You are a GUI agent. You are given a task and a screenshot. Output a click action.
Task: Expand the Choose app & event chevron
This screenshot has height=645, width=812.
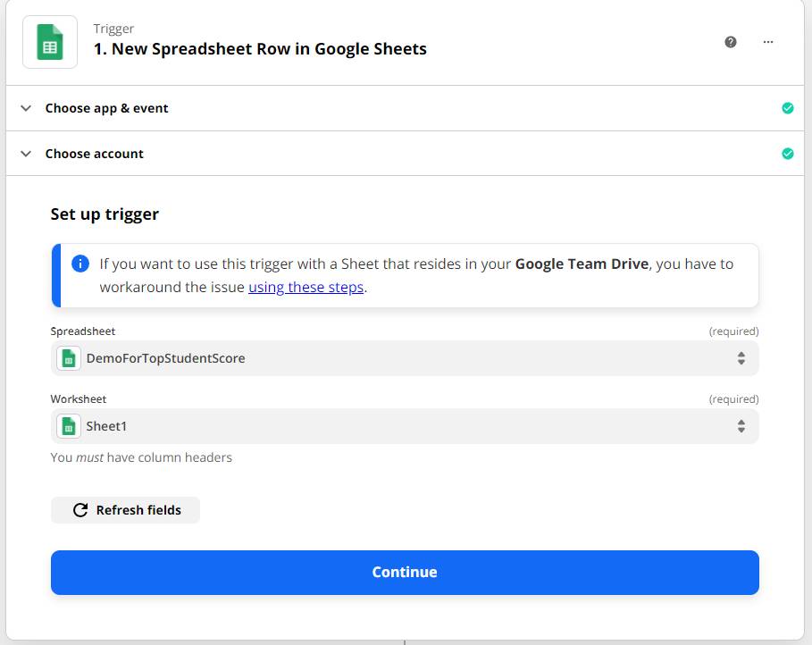click(x=26, y=108)
